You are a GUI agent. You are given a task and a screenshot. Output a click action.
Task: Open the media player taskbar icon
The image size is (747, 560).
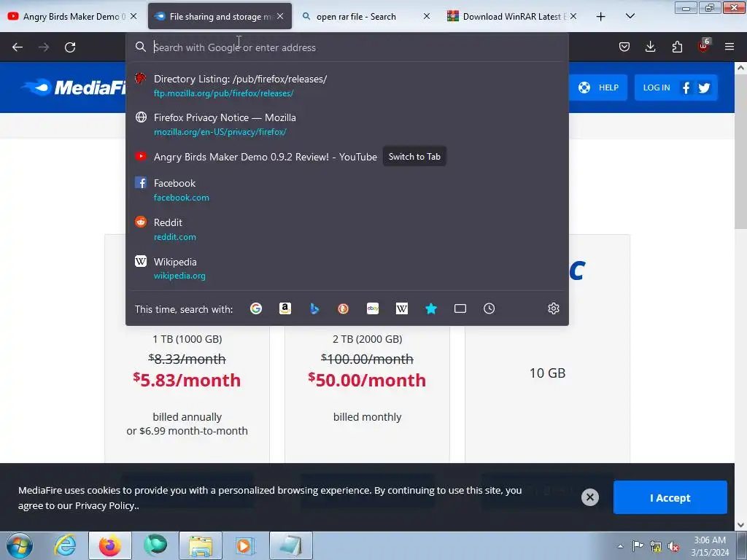coord(245,545)
